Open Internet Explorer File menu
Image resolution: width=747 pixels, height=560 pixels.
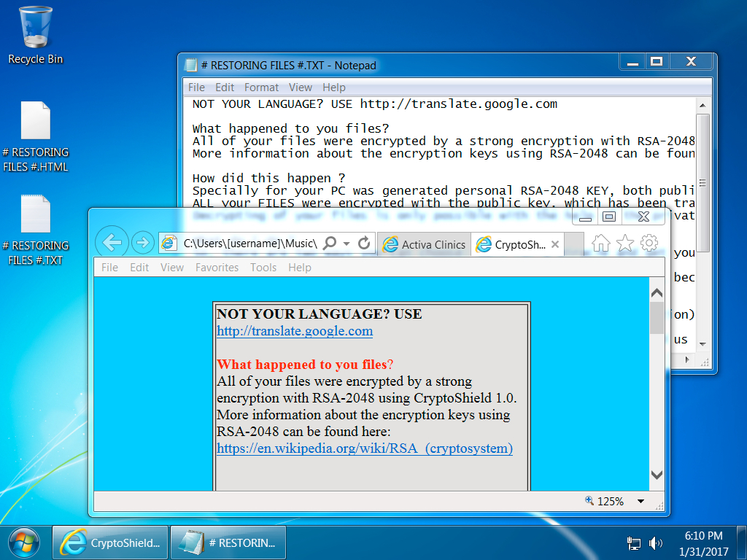[109, 268]
